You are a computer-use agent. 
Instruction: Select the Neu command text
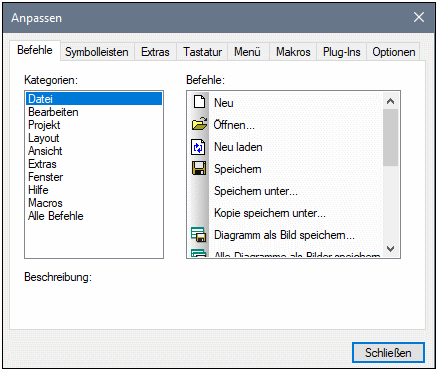tap(224, 103)
